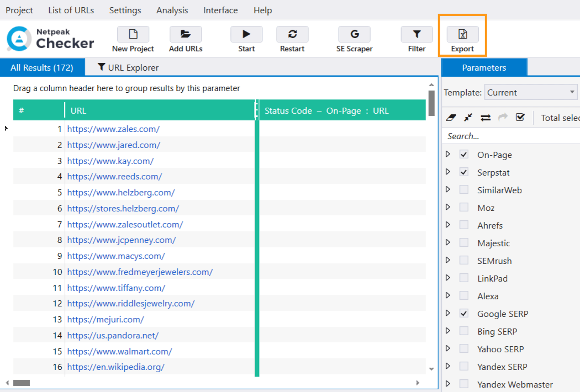
Task: Click the results table horizontal scrollbar thumb
Action: point(22,383)
